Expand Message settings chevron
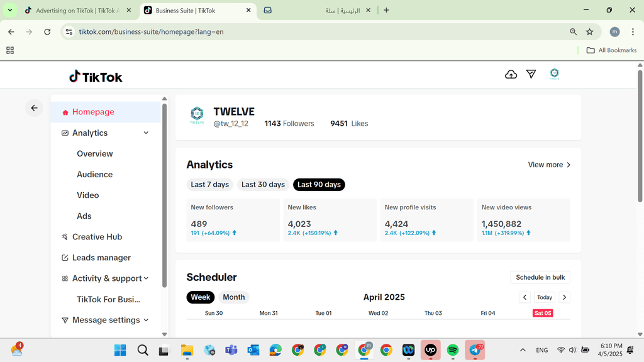Screen dimensions: 644x362 [146, 320]
